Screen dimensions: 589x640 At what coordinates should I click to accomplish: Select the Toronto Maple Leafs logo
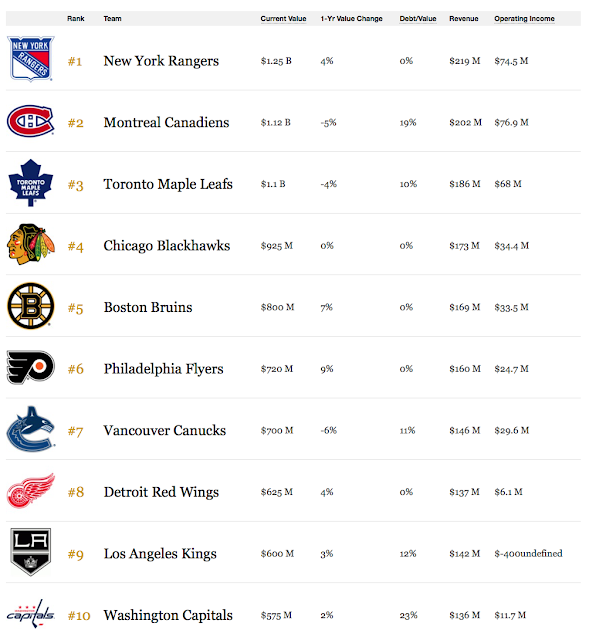[31, 183]
